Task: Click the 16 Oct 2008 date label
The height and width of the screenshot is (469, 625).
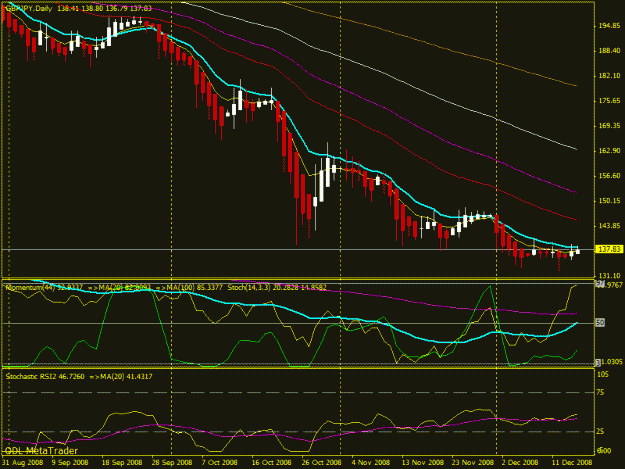Action: tap(271, 463)
